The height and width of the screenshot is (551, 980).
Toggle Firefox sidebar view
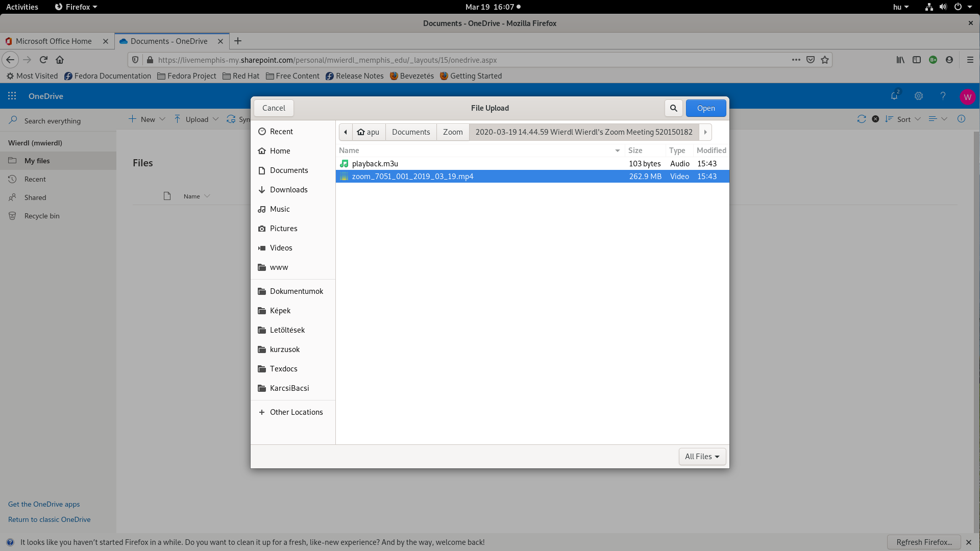tap(917, 60)
